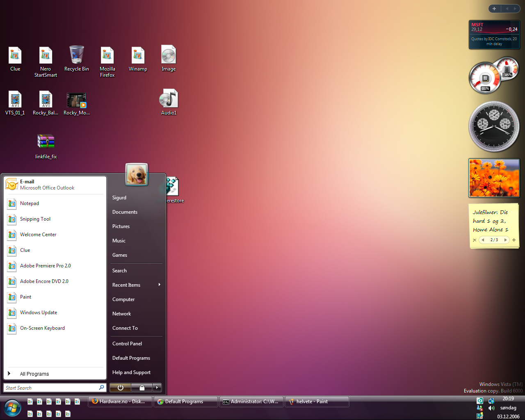Screen dimensions: 525x420
Task: Launch Snipping Tool from Start menu
Action: click(x=54, y=219)
